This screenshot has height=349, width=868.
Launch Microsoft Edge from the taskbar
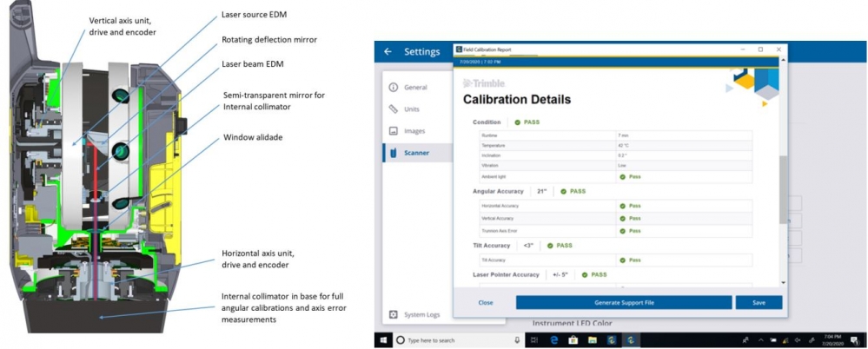point(554,339)
